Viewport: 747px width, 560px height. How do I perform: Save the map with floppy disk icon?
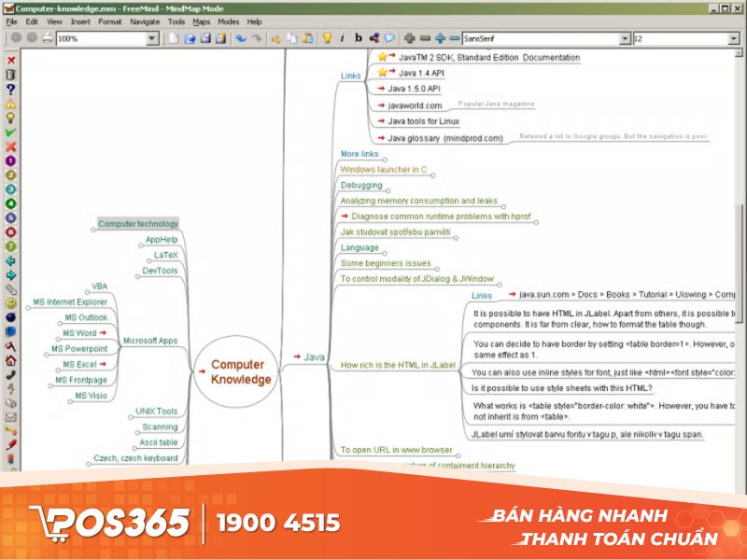tap(205, 38)
